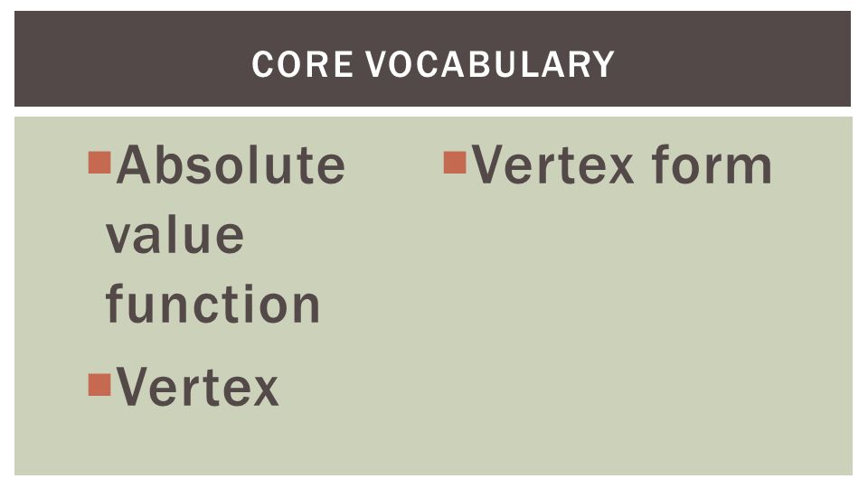This screenshot has width=868, height=488.
Task: Select the orange bullet before standalone Vertex
Action: pyautogui.click(x=99, y=385)
